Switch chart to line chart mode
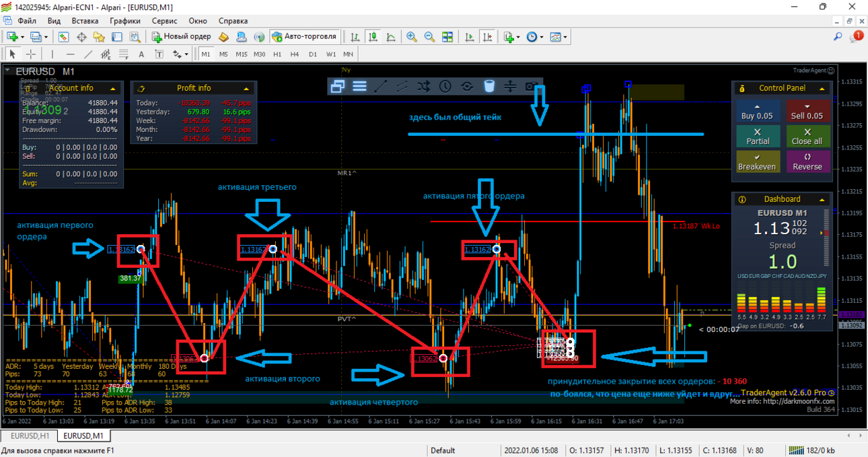 tap(390, 37)
